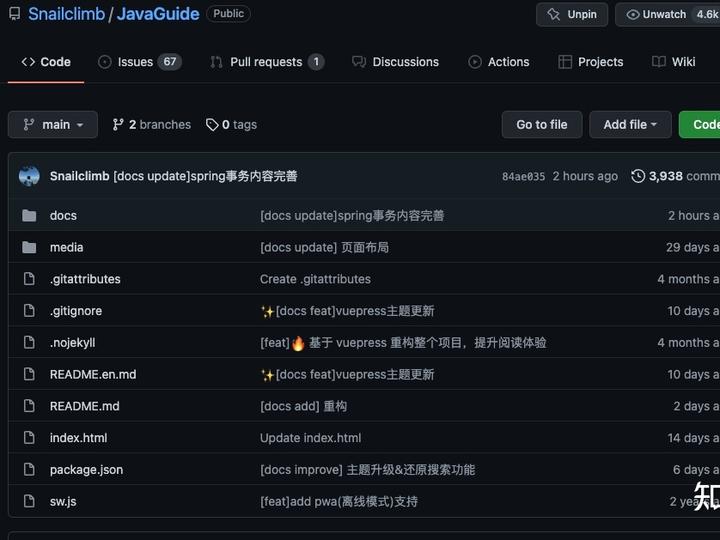Image resolution: width=720 pixels, height=540 pixels.
Task: Expand the main branch dropdown
Action: [x=53, y=124]
